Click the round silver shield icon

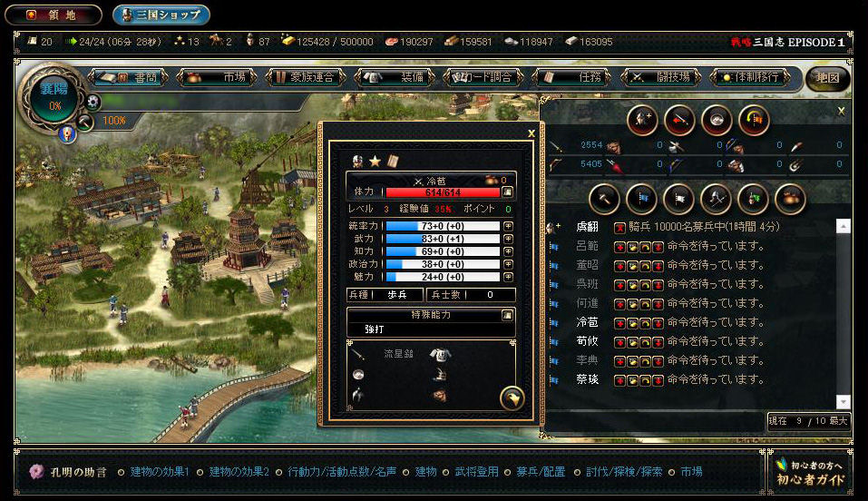(717, 121)
